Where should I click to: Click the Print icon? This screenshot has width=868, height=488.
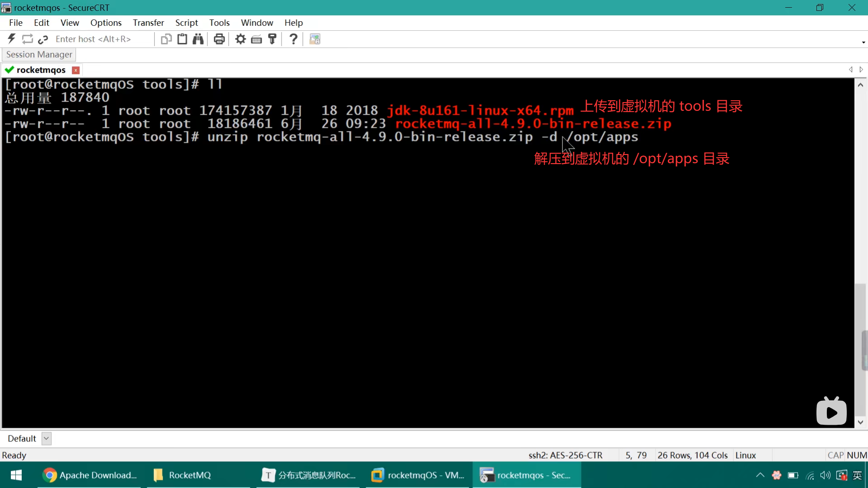tap(219, 39)
